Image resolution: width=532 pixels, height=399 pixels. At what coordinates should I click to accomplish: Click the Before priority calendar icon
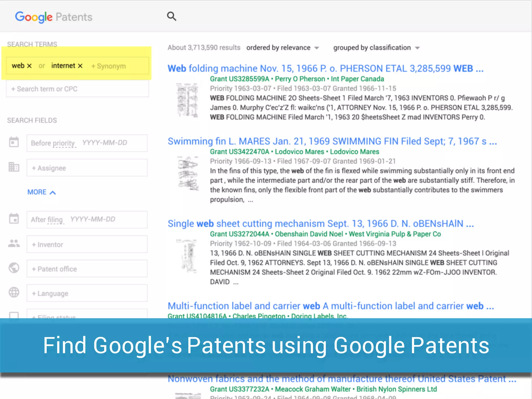coord(14,142)
